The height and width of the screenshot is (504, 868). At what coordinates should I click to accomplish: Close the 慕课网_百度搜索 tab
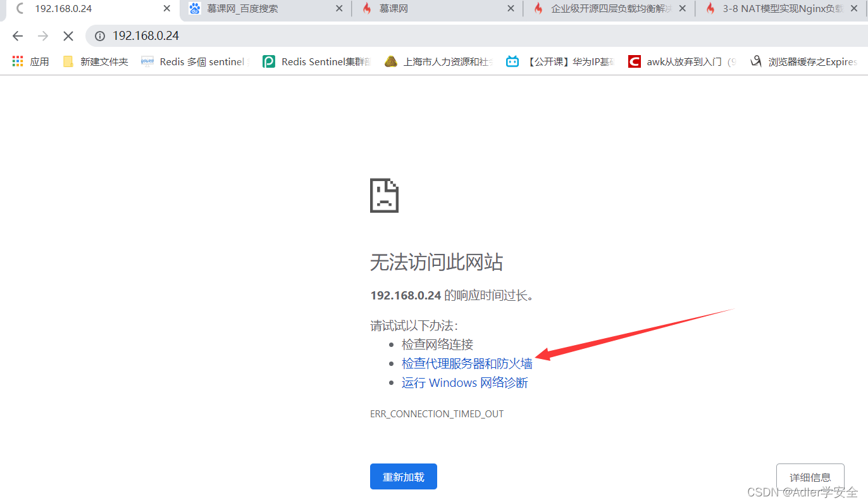coord(339,9)
